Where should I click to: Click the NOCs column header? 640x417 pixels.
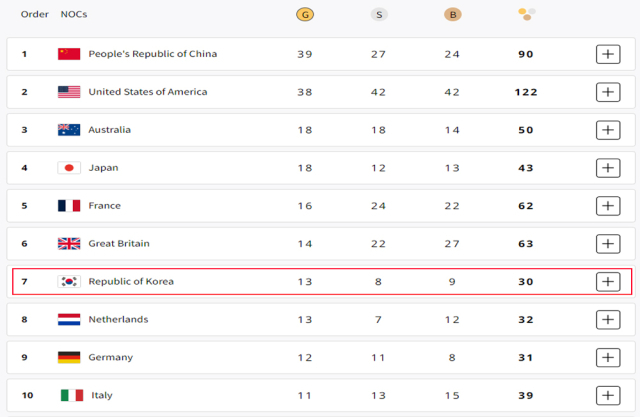pos(74,14)
